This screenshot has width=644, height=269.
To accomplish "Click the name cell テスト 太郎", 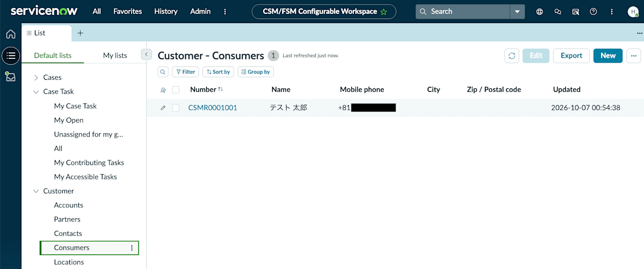I will [x=288, y=108].
